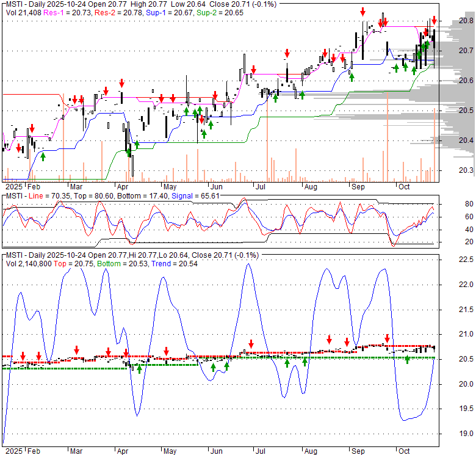The image size is (476, 455).
Task: Click the 20.5 price level on top chart axis
Action: [x=466, y=111]
